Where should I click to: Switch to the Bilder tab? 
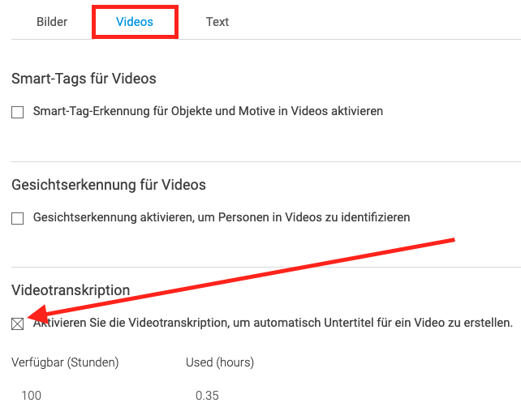tap(52, 22)
